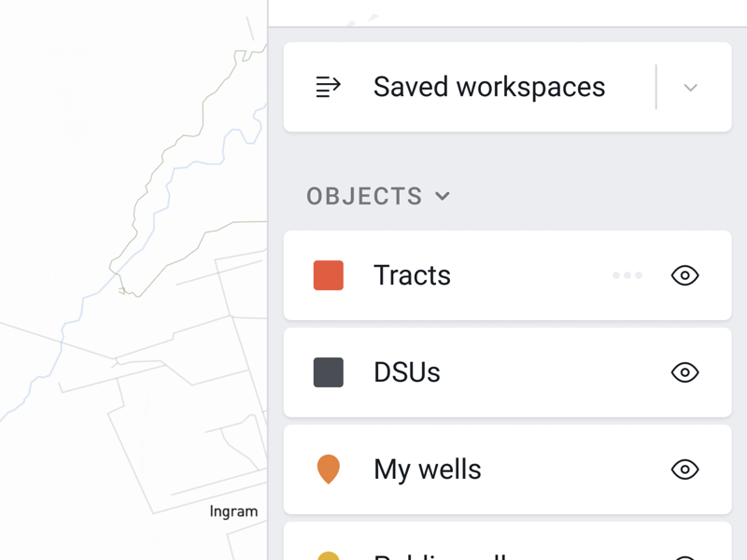Click the blue river line on the map
Viewport: 747px width, 560px height.
point(153,229)
